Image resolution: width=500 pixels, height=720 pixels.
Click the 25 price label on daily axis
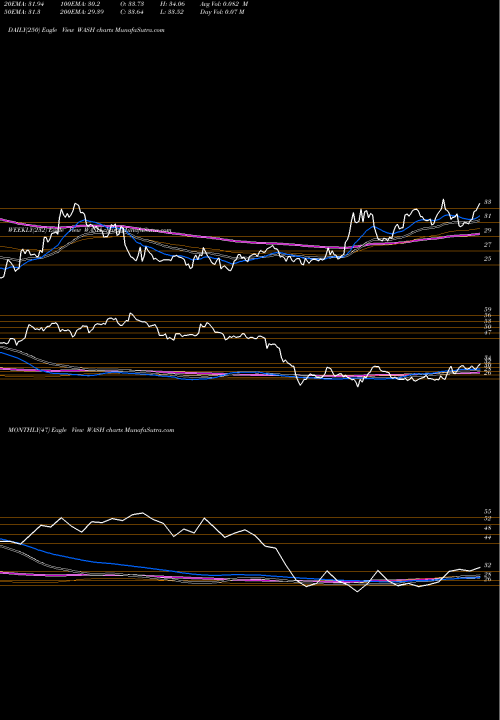tap(488, 259)
